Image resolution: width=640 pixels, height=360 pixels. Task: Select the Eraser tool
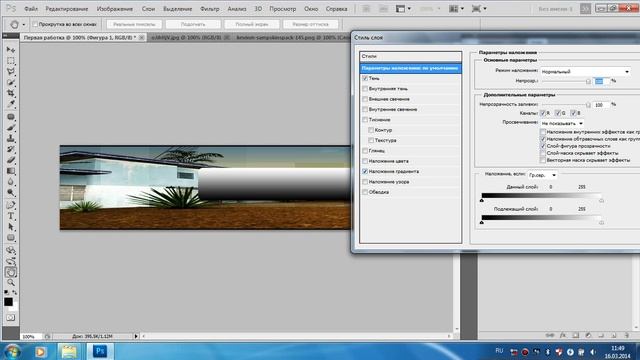point(11,160)
